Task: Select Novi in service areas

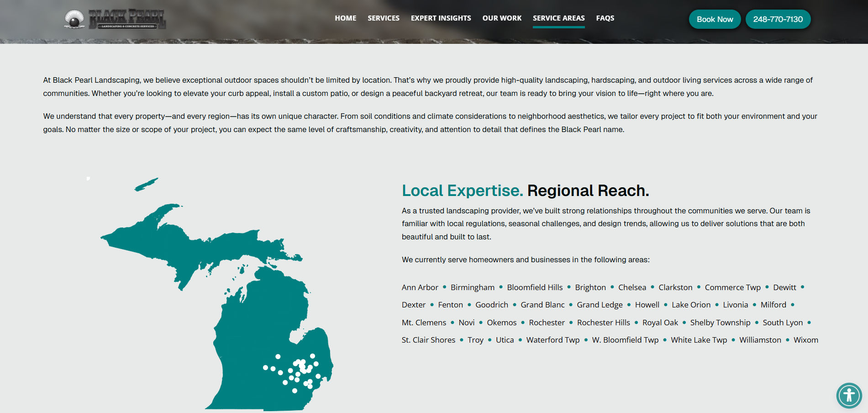Action: [x=467, y=323]
